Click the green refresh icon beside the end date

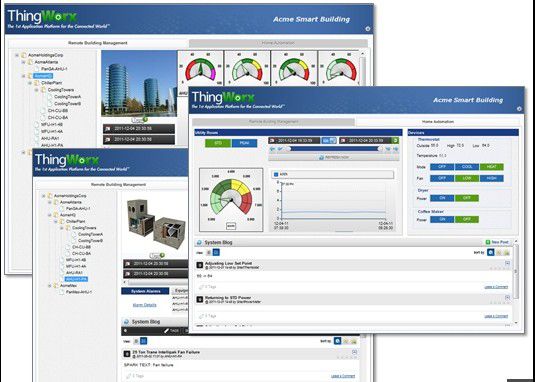tap(395, 140)
